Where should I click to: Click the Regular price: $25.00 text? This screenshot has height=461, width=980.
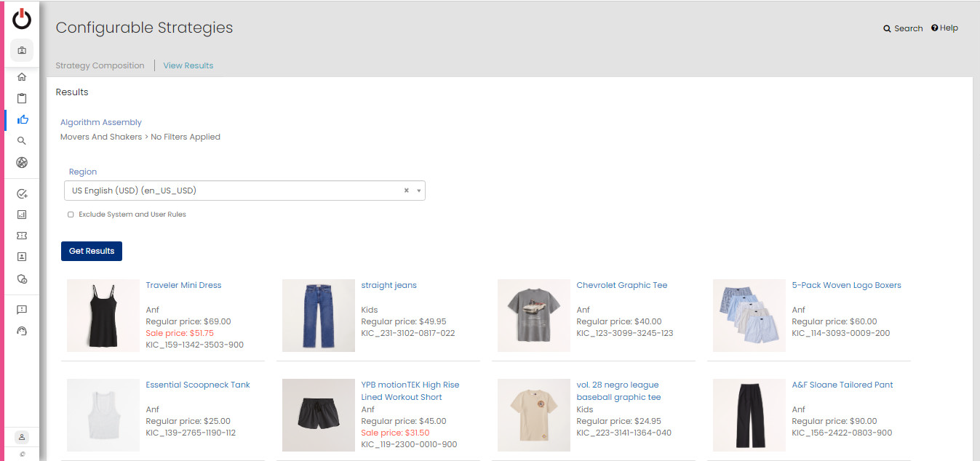click(x=188, y=421)
